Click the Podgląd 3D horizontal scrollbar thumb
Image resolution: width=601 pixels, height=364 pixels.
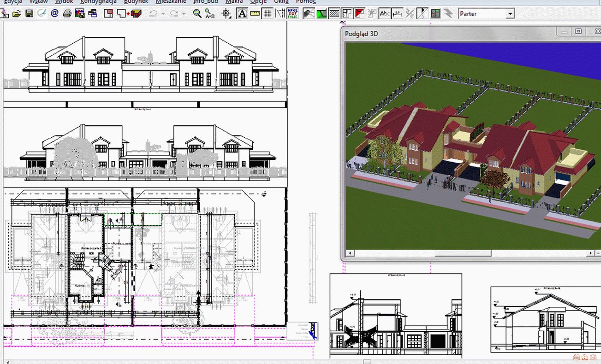463,253
